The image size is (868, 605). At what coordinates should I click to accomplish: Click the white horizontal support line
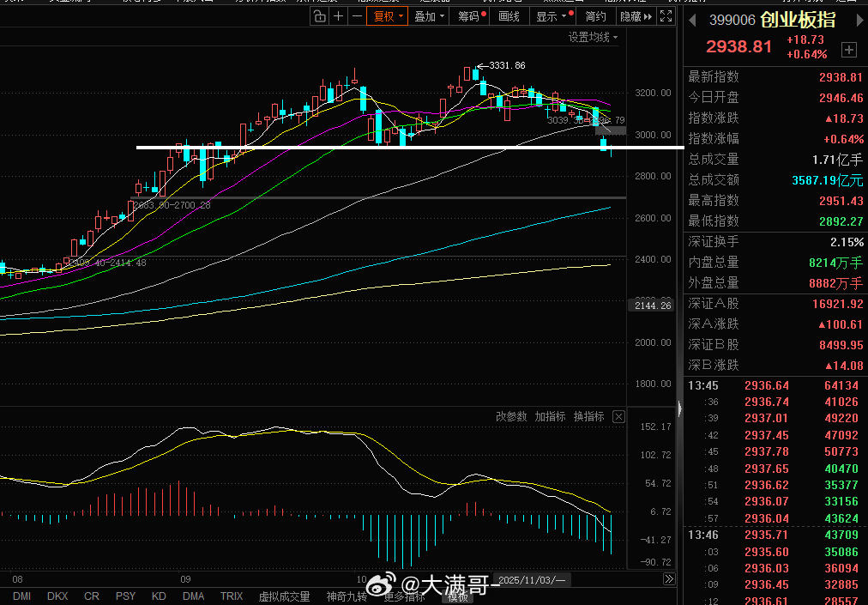click(x=410, y=148)
